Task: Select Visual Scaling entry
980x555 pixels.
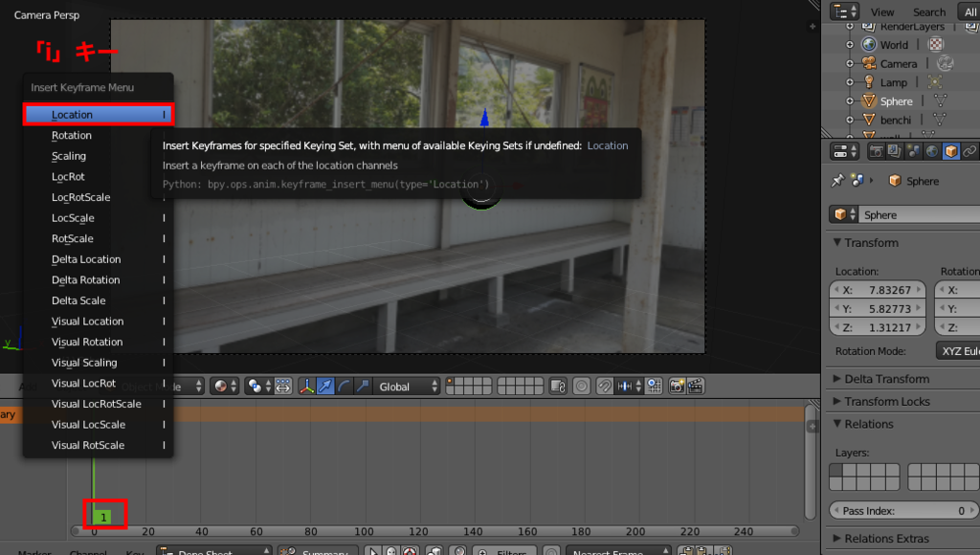Action: 99,362
